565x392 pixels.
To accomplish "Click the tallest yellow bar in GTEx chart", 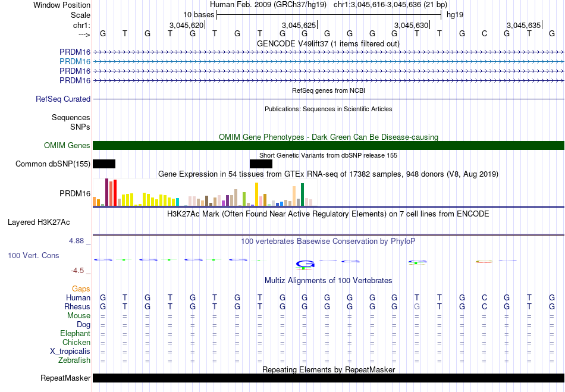I will coord(256,194).
